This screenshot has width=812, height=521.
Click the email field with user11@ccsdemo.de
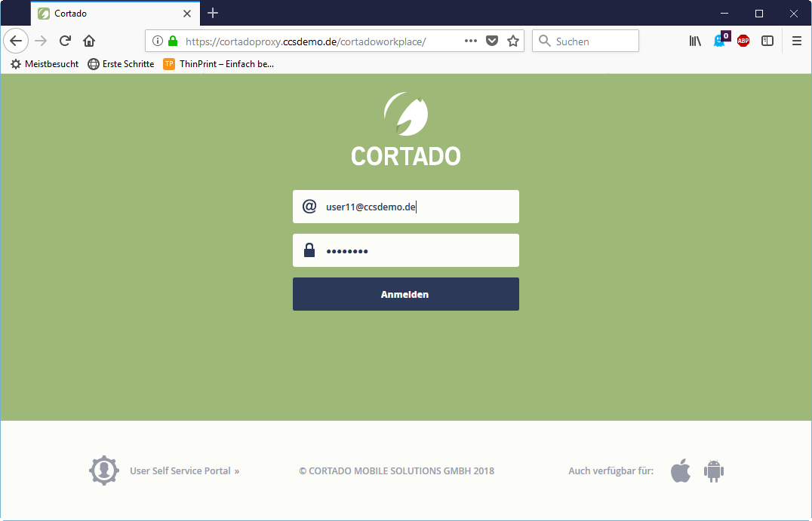click(x=405, y=207)
